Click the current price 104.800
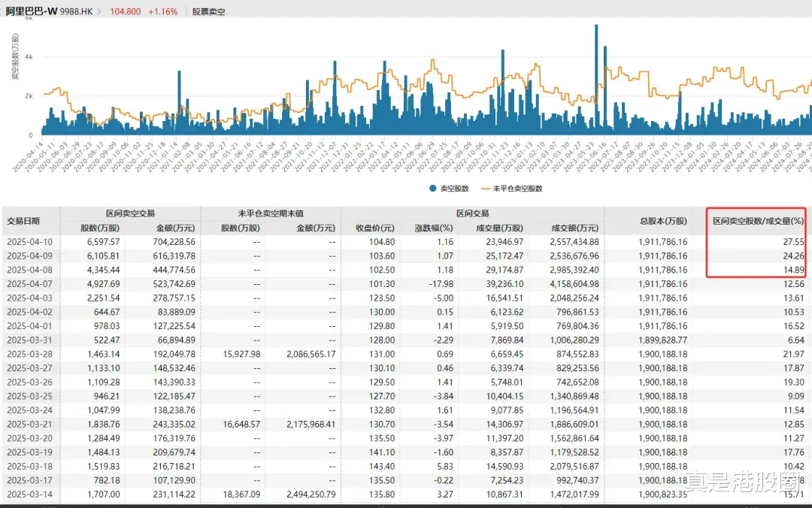 [126, 11]
